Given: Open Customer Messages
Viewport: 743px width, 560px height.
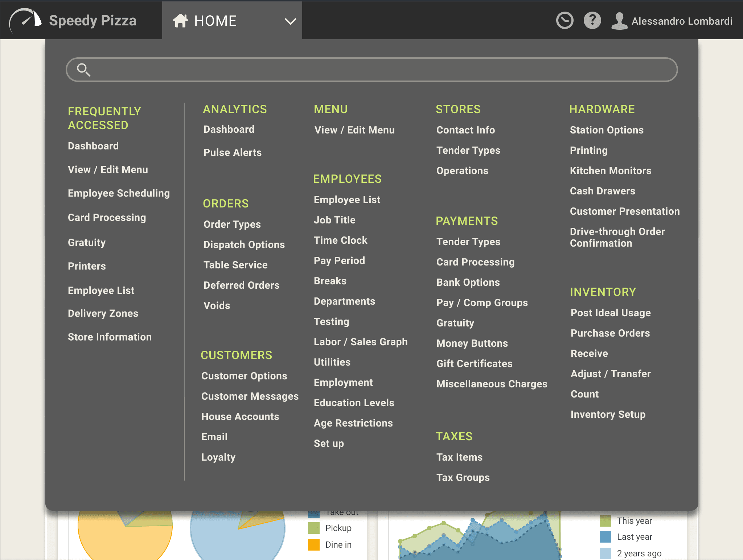Looking at the screenshot, I should coord(250,396).
